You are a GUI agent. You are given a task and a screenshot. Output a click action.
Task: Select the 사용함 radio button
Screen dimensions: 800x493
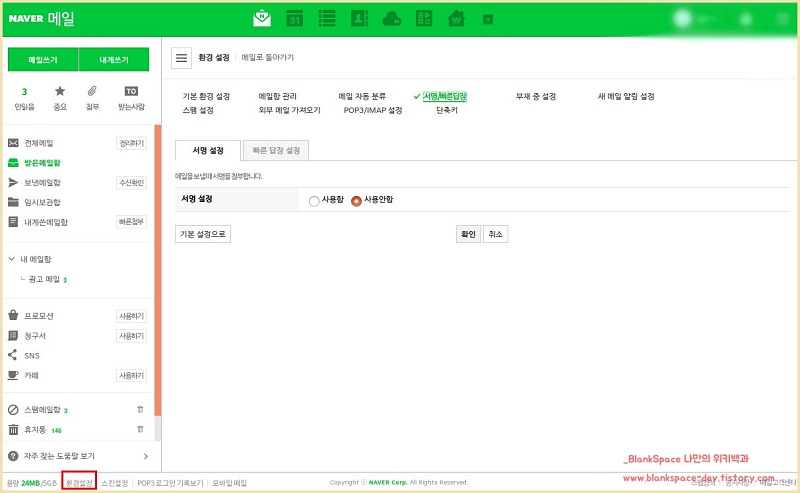tap(314, 201)
